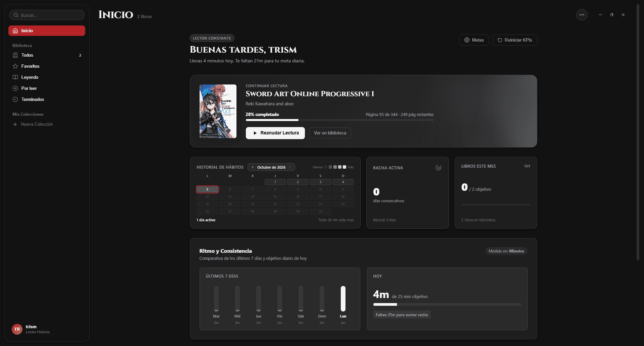The image size is (644, 346).
Task: Click the reading progress bar at 28%
Action: pyautogui.click(x=339, y=120)
